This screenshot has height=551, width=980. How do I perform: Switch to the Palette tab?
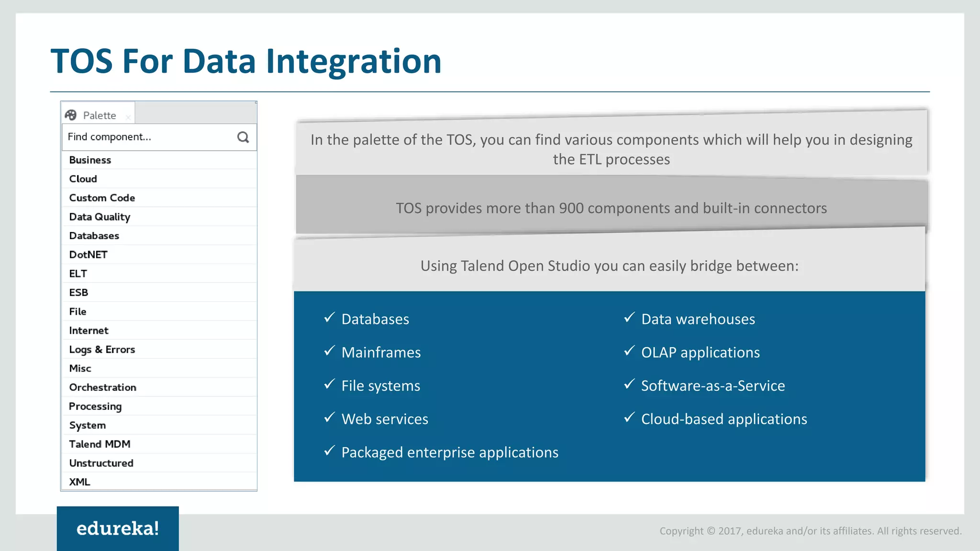pyautogui.click(x=99, y=115)
